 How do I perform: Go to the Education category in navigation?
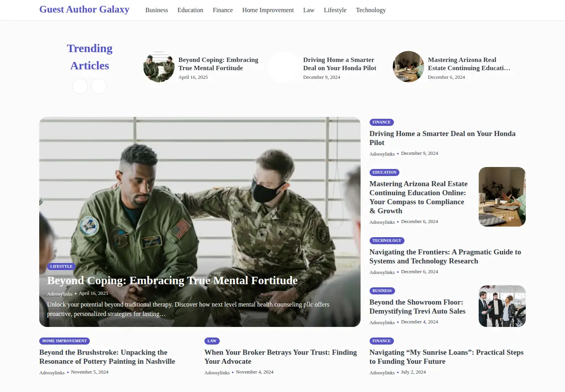click(190, 10)
